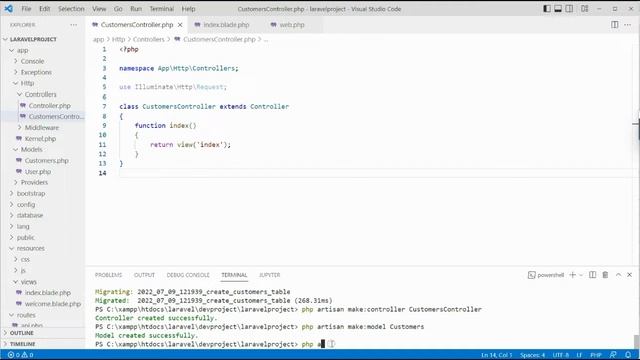Viewport: 640px width, 360px height.
Task: Open the View menu
Action: tap(99, 9)
